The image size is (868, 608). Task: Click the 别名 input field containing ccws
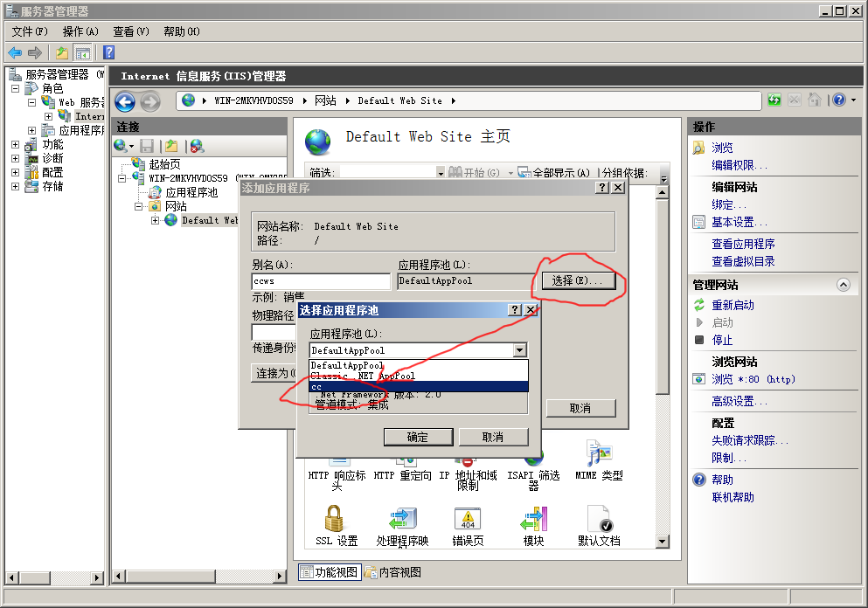[320, 281]
